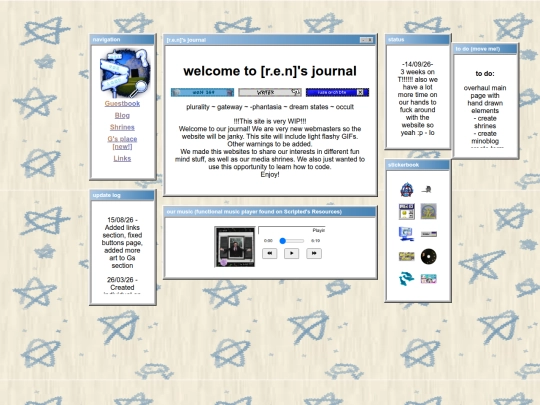The width and height of the screenshot is (540, 405).
Task: Click the '!!!This site is very WIP!!!' text
Action: point(270,121)
